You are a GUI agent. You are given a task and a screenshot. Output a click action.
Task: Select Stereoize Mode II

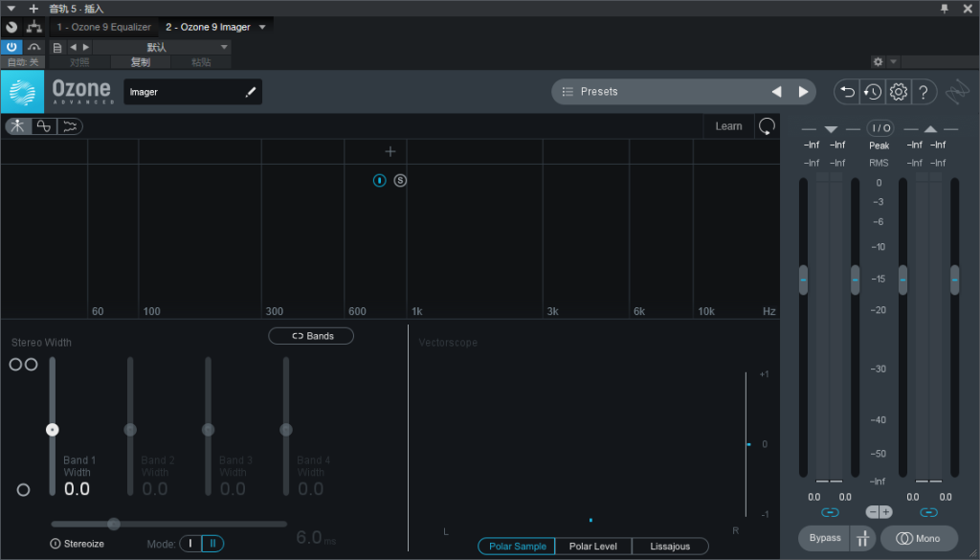point(212,544)
